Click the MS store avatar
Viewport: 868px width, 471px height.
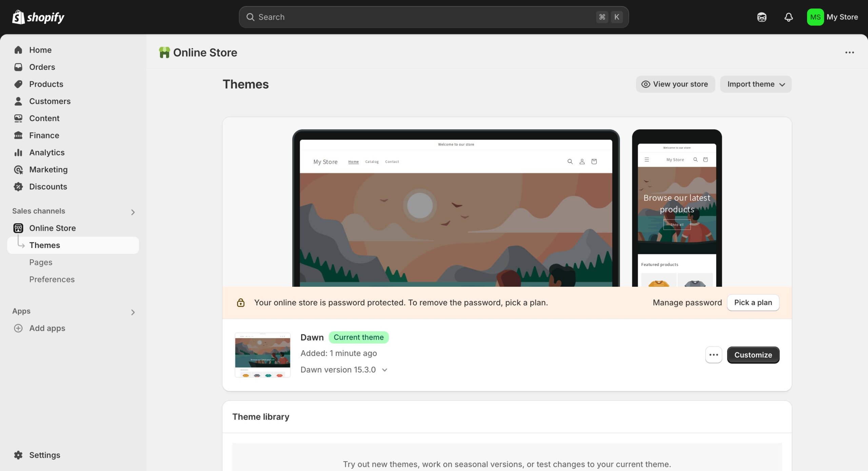point(815,17)
